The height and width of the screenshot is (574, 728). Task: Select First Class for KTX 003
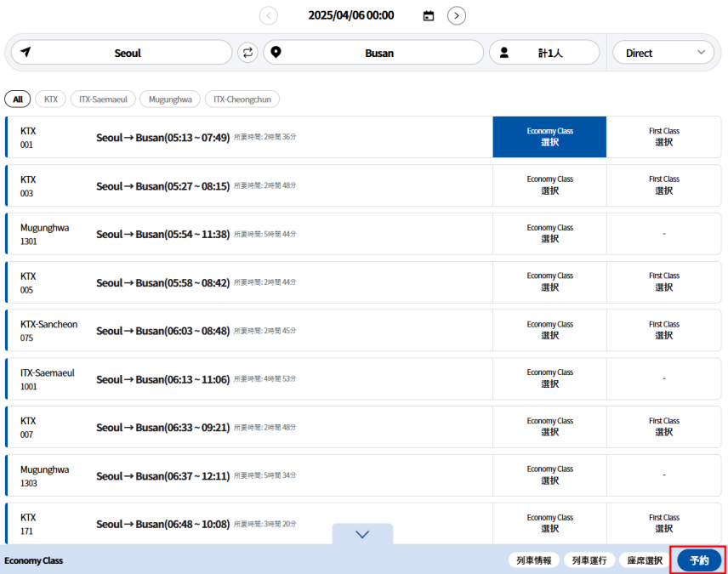pos(663,185)
